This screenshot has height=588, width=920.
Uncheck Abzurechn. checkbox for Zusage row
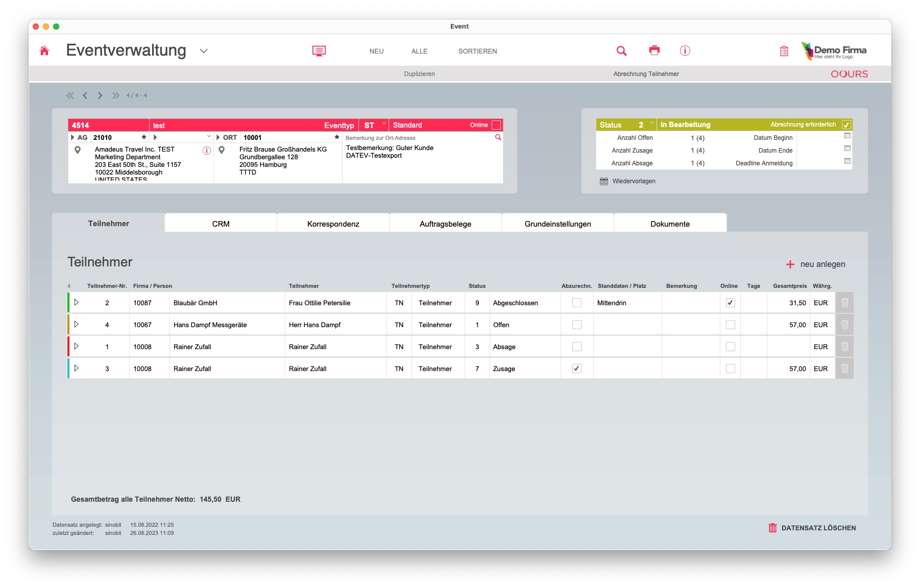pyautogui.click(x=577, y=369)
